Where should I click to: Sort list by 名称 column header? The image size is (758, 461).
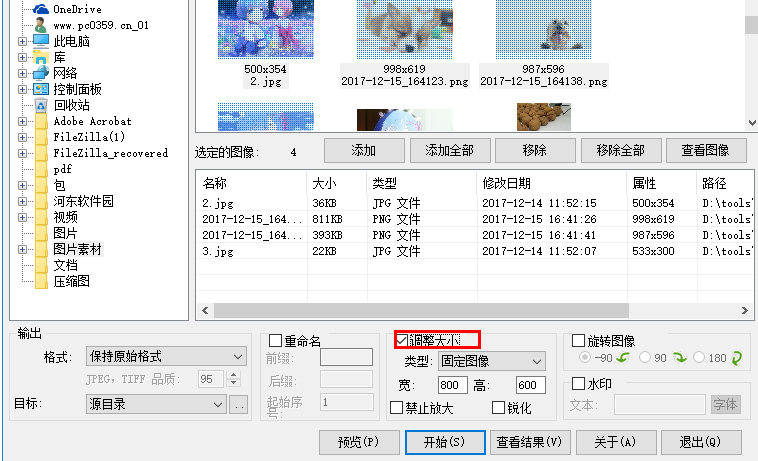pos(252,183)
